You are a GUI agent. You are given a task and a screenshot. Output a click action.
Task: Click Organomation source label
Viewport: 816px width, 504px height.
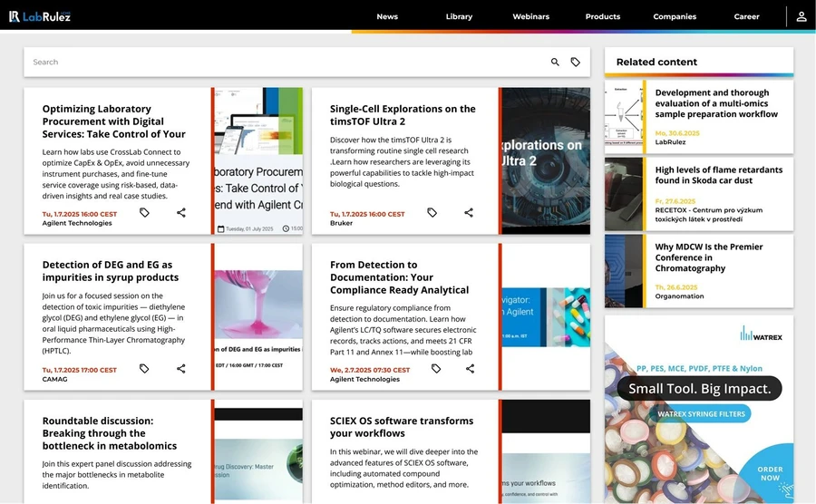point(679,296)
